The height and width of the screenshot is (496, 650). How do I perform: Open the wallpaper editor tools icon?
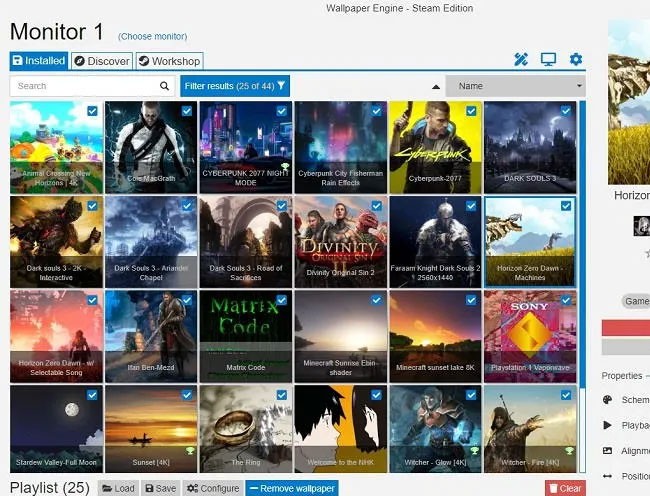pyautogui.click(x=520, y=60)
